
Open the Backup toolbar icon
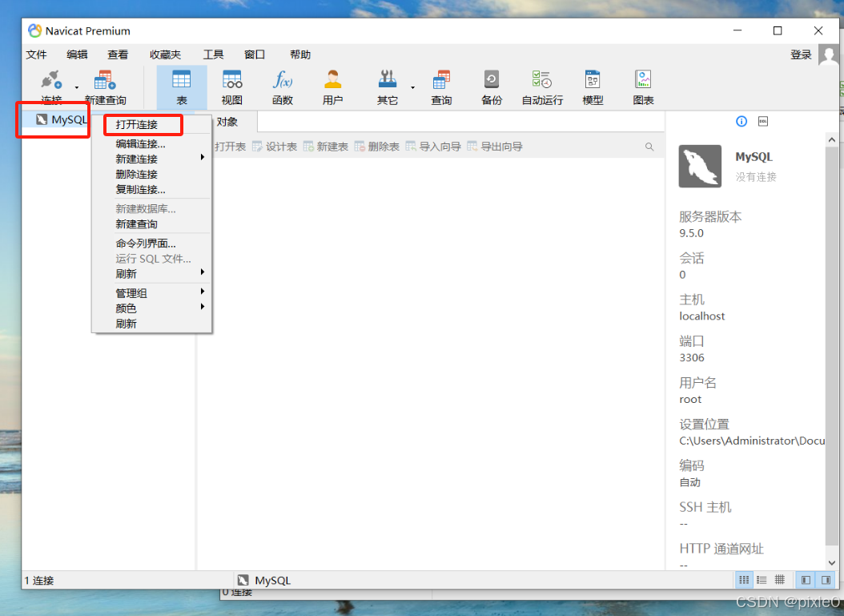pyautogui.click(x=492, y=80)
